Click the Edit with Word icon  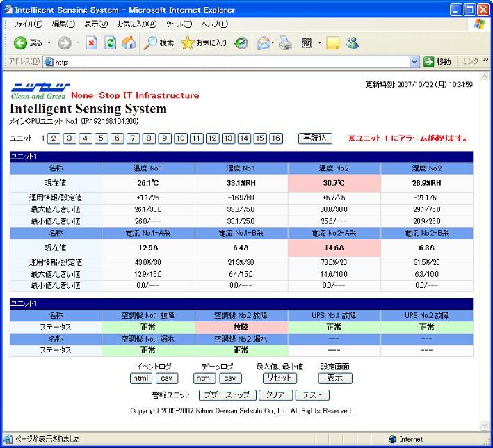[x=306, y=43]
